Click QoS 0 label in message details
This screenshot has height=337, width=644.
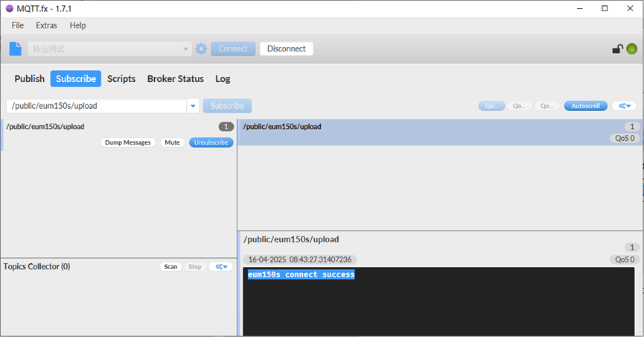click(x=625, y=259)
